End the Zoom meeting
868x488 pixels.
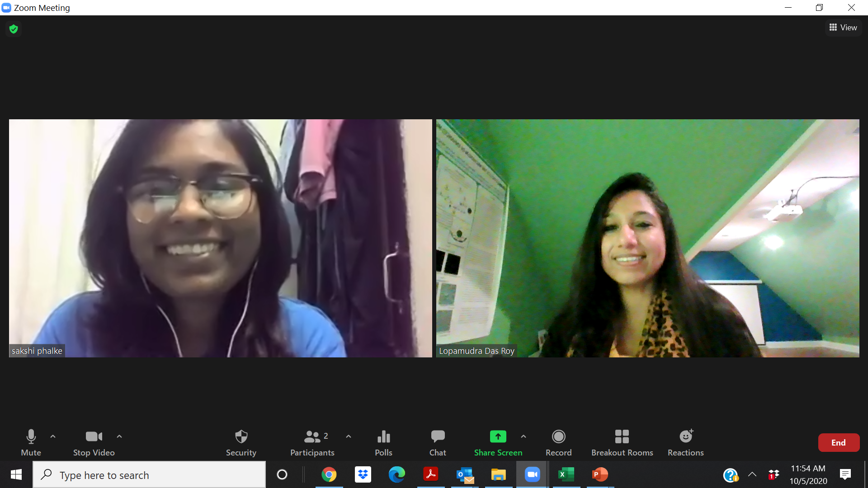point(838,442)
